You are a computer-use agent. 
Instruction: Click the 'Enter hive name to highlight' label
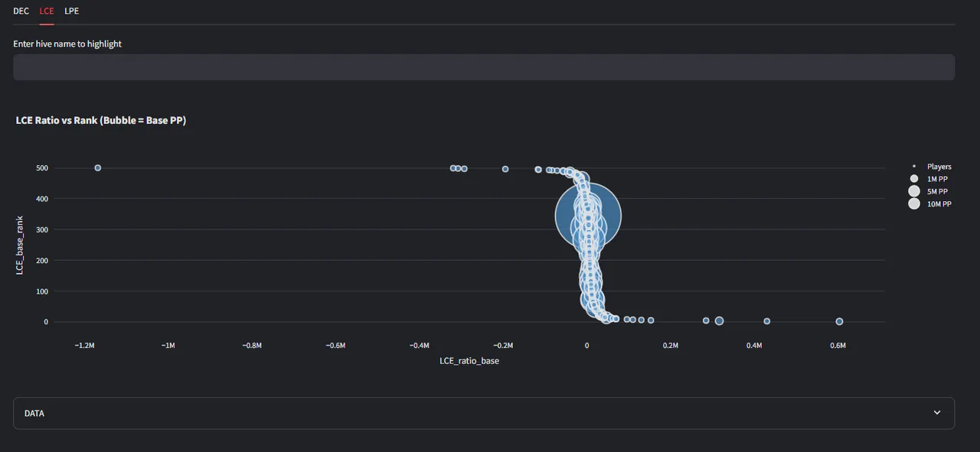(x=67, y=44)
